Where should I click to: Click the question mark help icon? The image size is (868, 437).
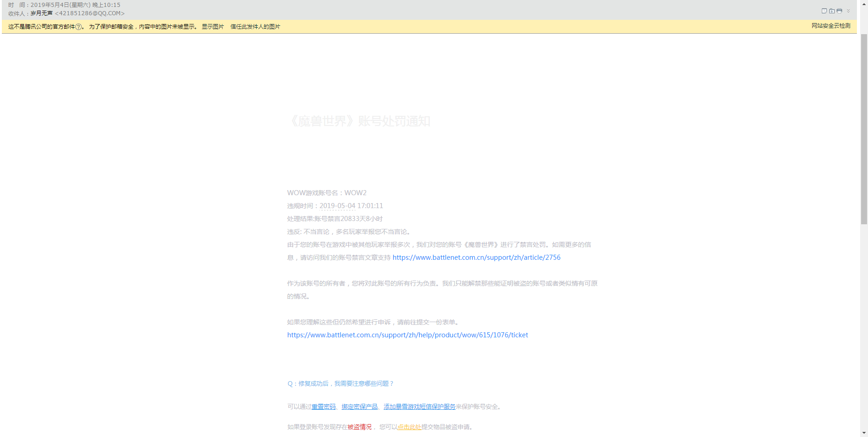tap(78, 27)
